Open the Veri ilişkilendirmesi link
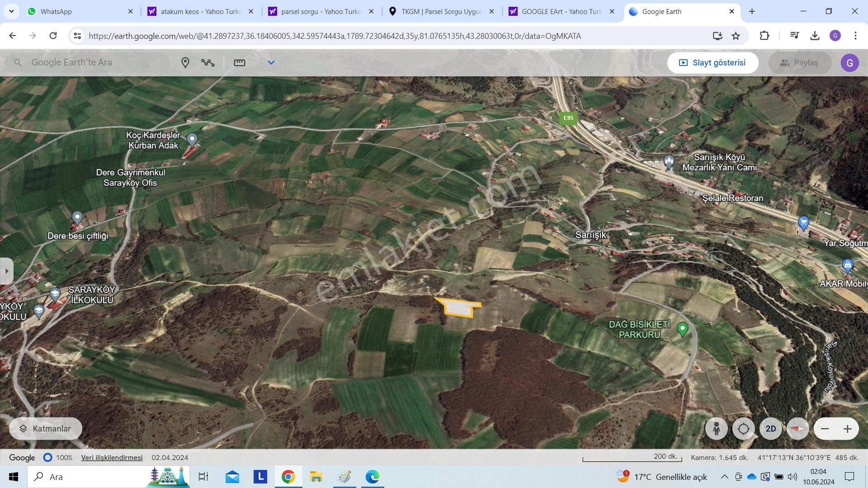Screen dimensions: 868x488 coord(112,458)
